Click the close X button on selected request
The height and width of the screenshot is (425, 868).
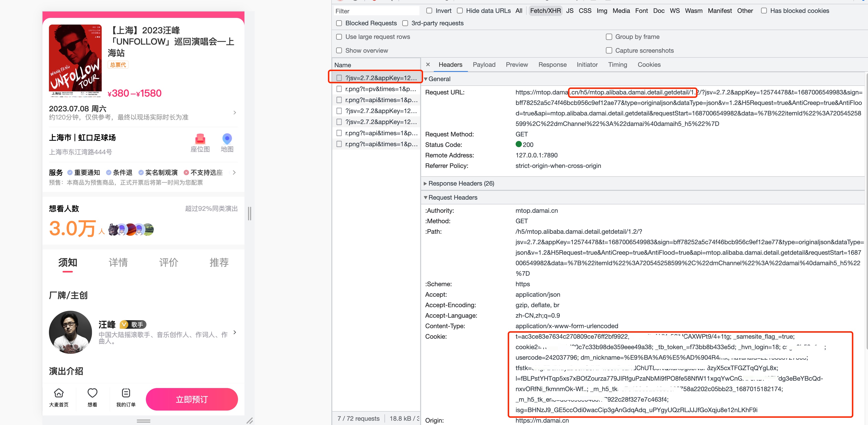429,65
